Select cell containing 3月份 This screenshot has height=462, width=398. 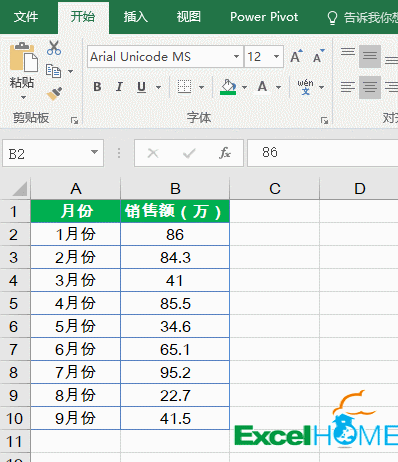[x=76, y=280]
